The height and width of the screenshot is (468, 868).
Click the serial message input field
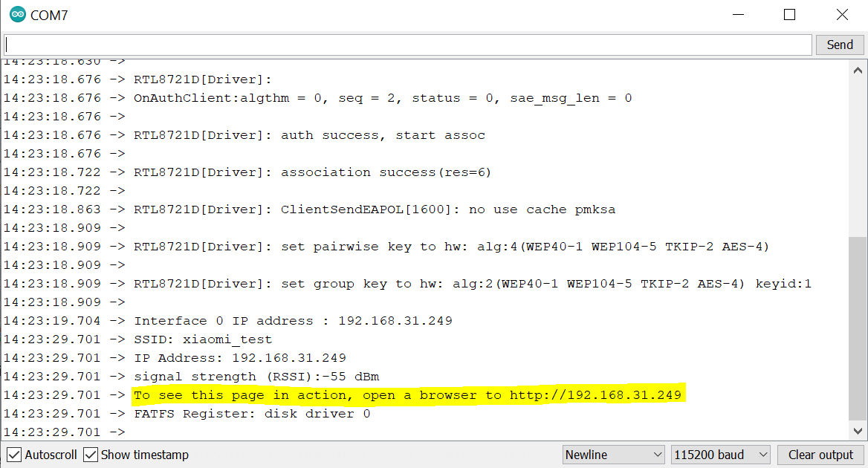tap(408, 45)
